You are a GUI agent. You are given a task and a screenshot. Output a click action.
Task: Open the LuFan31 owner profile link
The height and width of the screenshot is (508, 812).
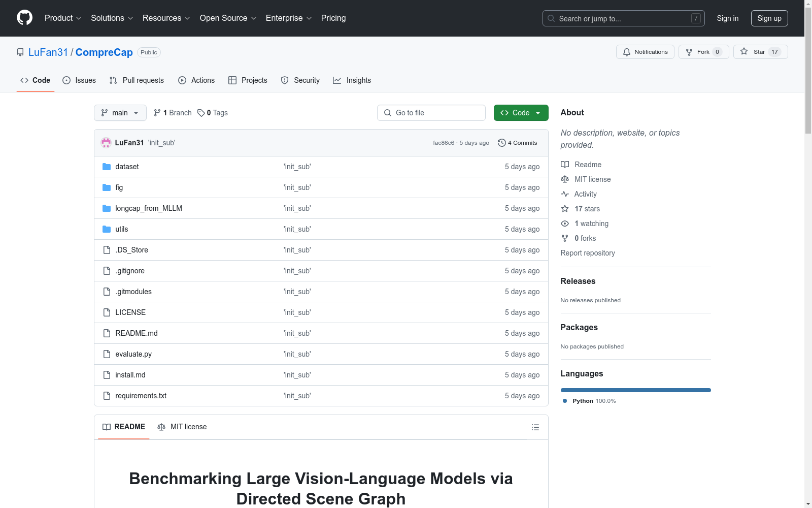[48, 52]
